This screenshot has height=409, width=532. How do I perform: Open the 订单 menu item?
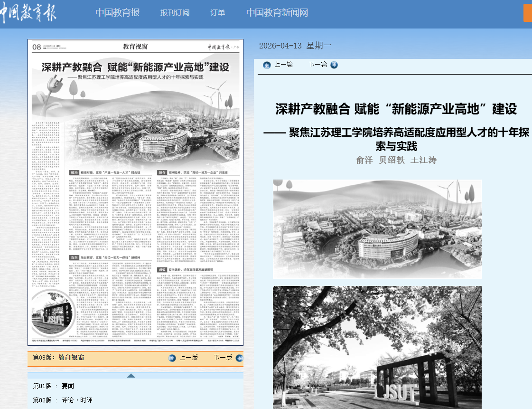point(217,13)
